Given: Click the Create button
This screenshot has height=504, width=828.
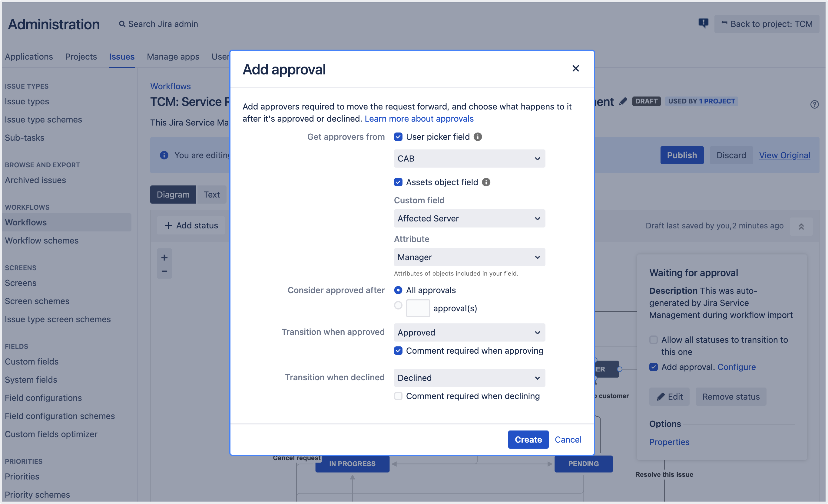Looking at the screenshot, I should coord(528,440).
